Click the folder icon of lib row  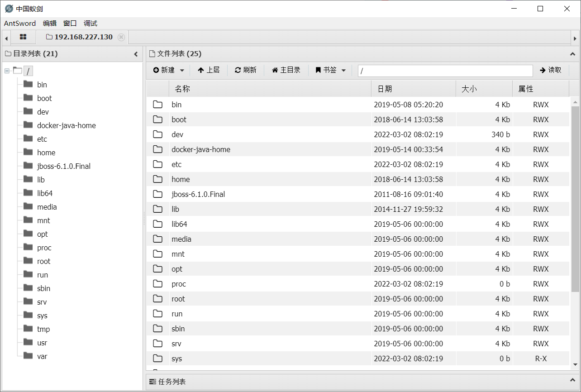click(157, 209)
